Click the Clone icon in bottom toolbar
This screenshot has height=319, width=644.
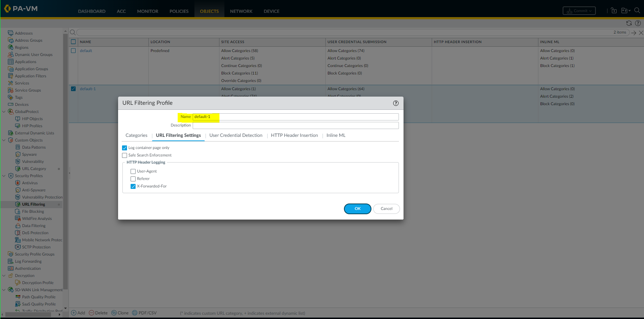click(114, 313)
